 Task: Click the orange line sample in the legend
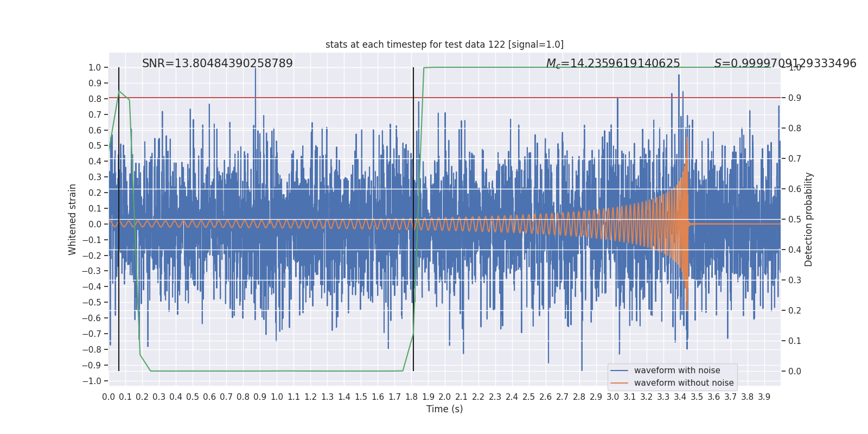click(x=620, y=383)
